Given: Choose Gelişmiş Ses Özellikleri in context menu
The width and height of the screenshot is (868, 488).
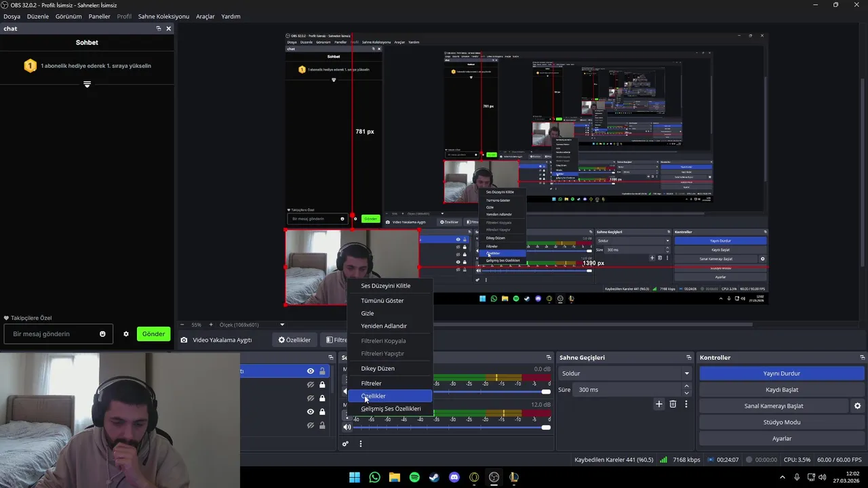Looking at the screenshot, I should click(x=390, y=409).
